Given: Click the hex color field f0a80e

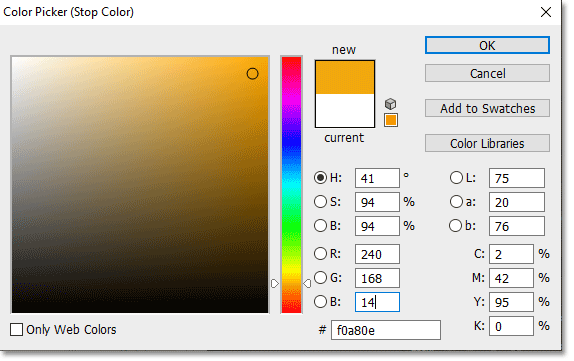Looking at the screenshot, I should (386, 330).
